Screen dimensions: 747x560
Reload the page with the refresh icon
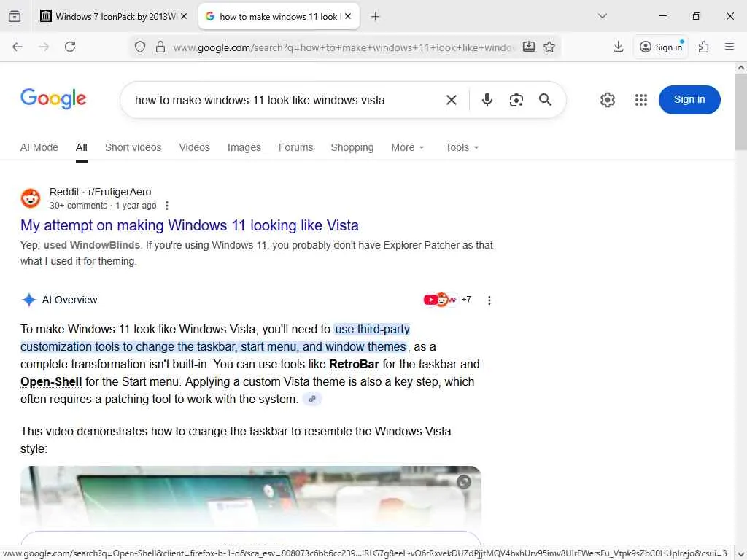[70, 47]
